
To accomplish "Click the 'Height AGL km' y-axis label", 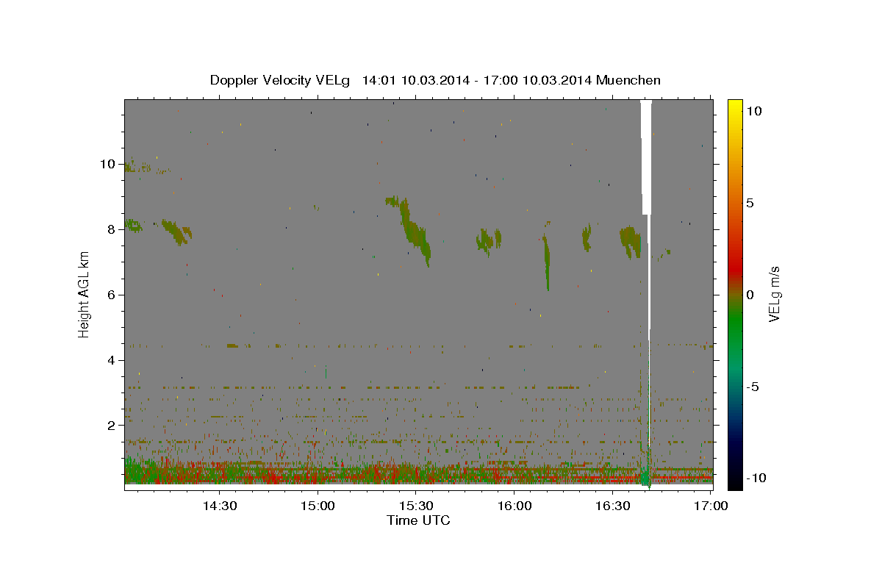I will pyautogui.click(x=85, y=294).
